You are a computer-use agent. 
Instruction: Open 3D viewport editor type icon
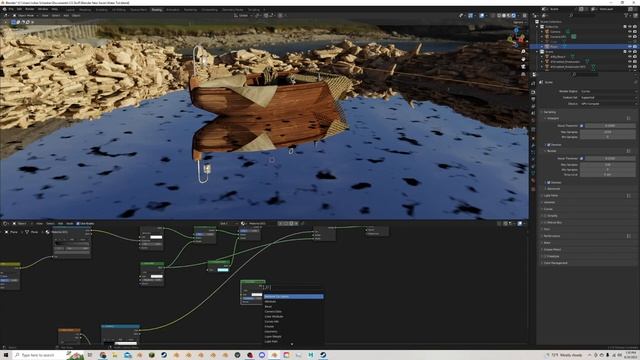pyautogui.click(x=6, y=16)
